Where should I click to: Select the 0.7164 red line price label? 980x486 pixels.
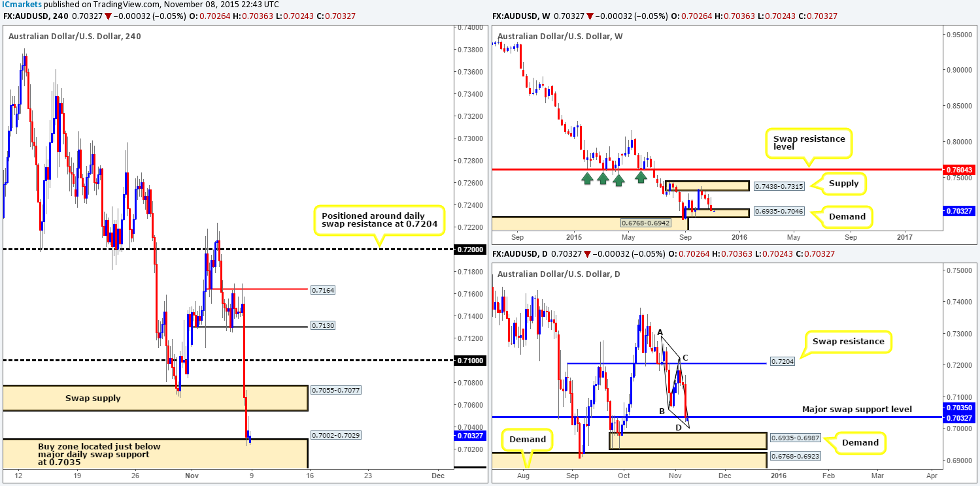tap(323, 289)
